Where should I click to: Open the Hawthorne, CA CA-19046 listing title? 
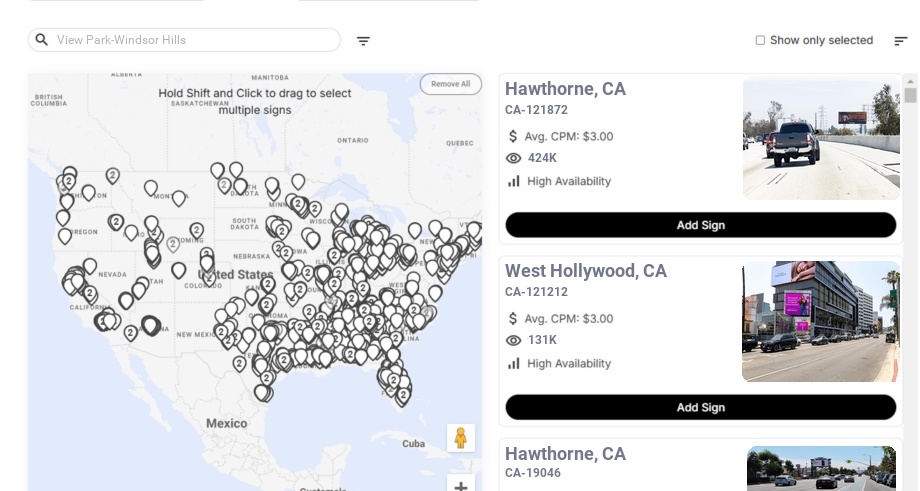point(565,454)
